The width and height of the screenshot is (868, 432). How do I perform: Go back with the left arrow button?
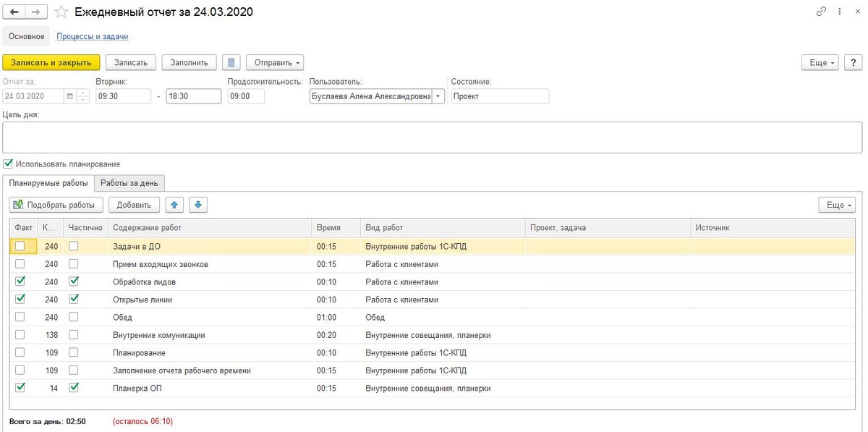click(x=15, y=12)
